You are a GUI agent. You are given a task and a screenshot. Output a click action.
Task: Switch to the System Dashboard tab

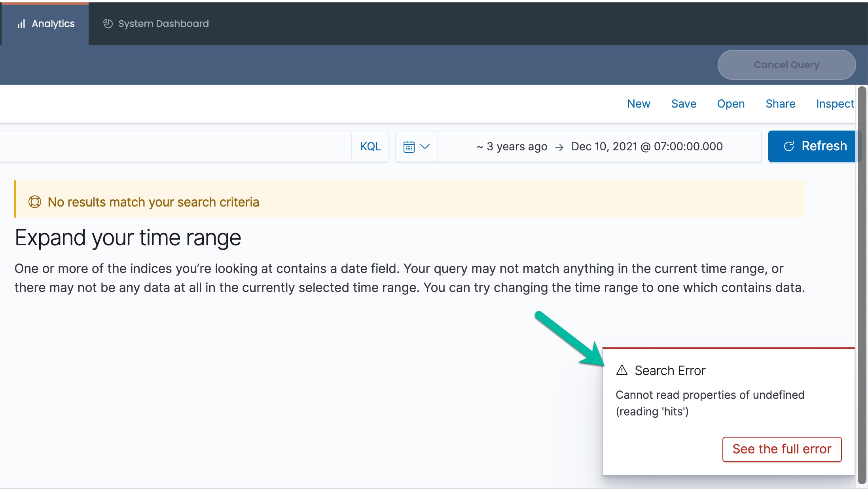[156, 24]
